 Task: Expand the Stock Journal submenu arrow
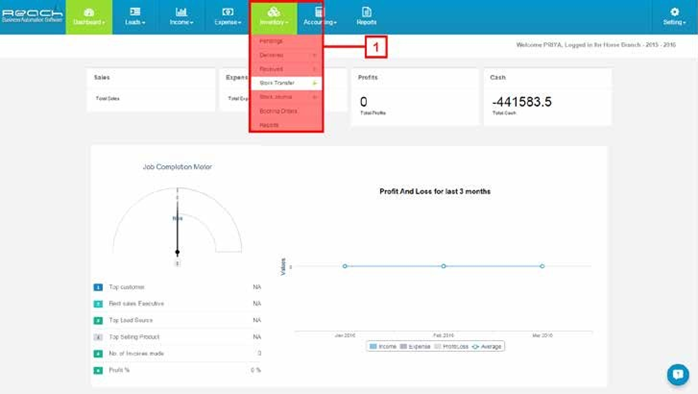[x=315, y=97]
